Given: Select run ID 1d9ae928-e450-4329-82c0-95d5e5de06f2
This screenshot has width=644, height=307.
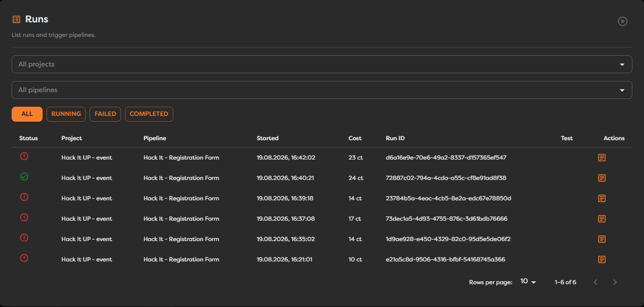Looking at the screenshot, I should pyautogui.click(x=448, y=239).
